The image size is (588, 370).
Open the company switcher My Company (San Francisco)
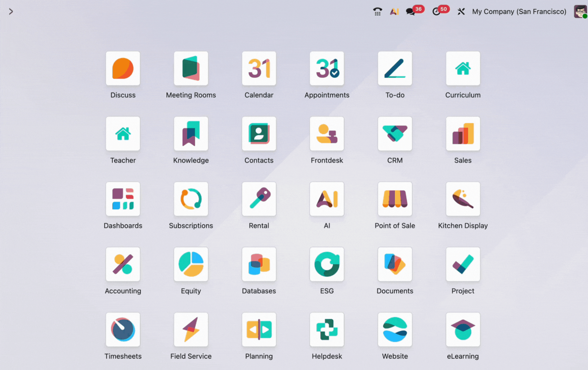point(519,12)
